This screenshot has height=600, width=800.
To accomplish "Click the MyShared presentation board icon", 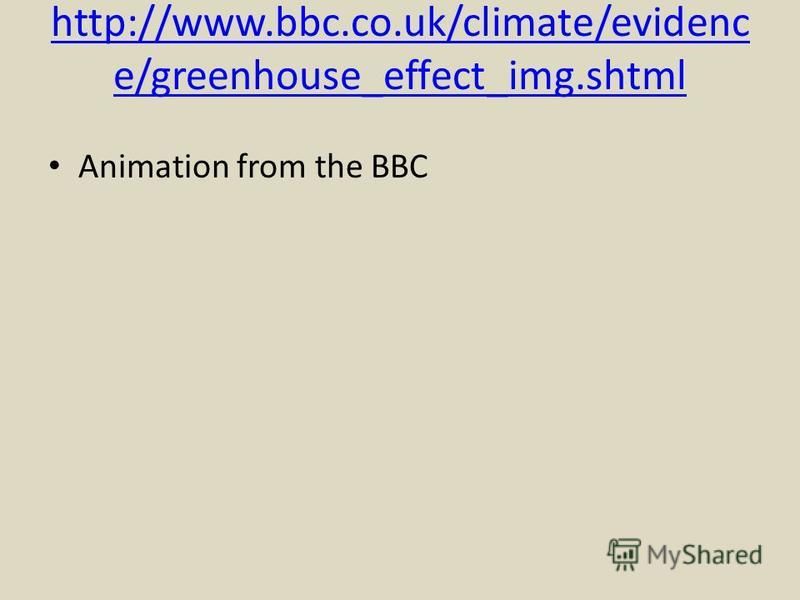I will (624, 555).
